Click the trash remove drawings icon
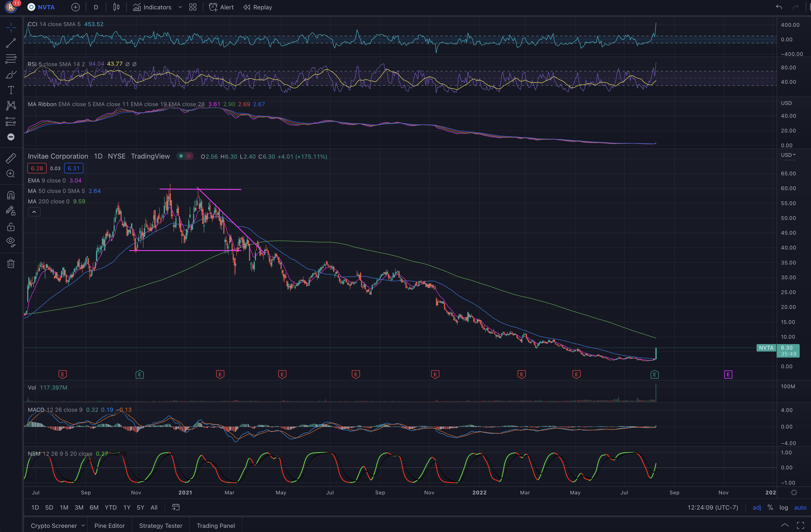The image size is (811, 532). coord(11,264)
